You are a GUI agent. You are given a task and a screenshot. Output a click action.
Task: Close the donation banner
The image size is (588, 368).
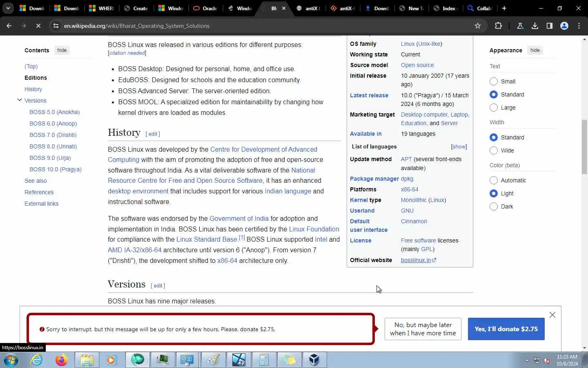552,315
